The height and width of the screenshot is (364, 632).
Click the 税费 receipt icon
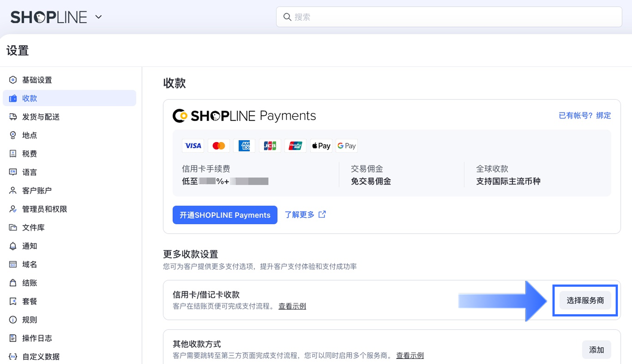click(x=13, y=154)
